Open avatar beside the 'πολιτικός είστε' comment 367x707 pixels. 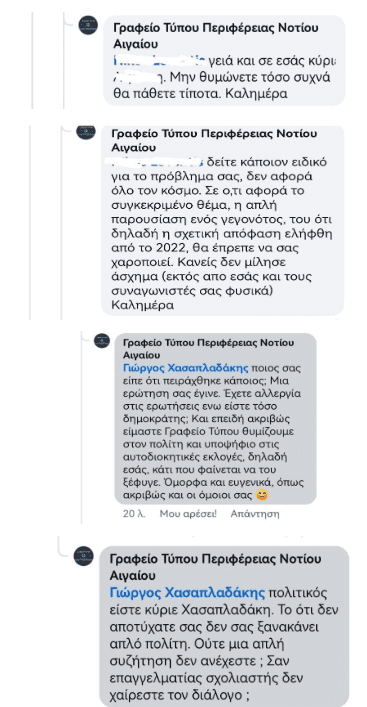click(x=83, y=556)
